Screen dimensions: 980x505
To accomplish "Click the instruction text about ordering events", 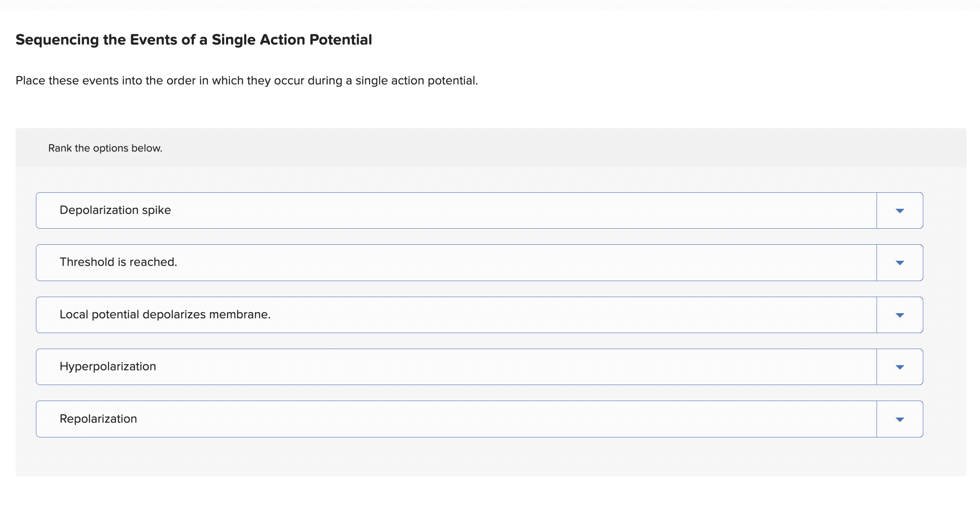I will point(246,80).
